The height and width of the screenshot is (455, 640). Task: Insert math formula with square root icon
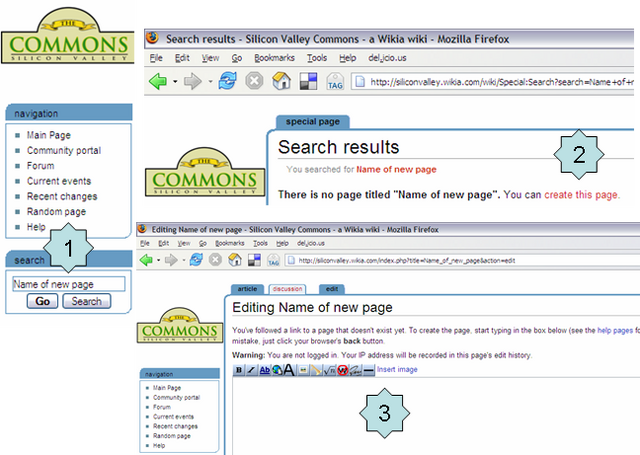pyautogui.click(x=329, y=370)
